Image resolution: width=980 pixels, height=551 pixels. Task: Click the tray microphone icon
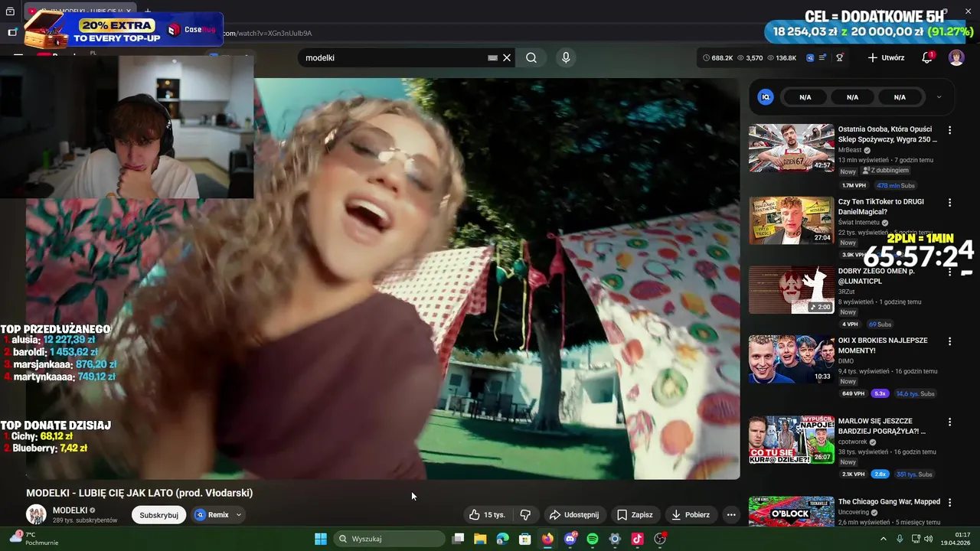pyautogui.click(x=900, y=539)
